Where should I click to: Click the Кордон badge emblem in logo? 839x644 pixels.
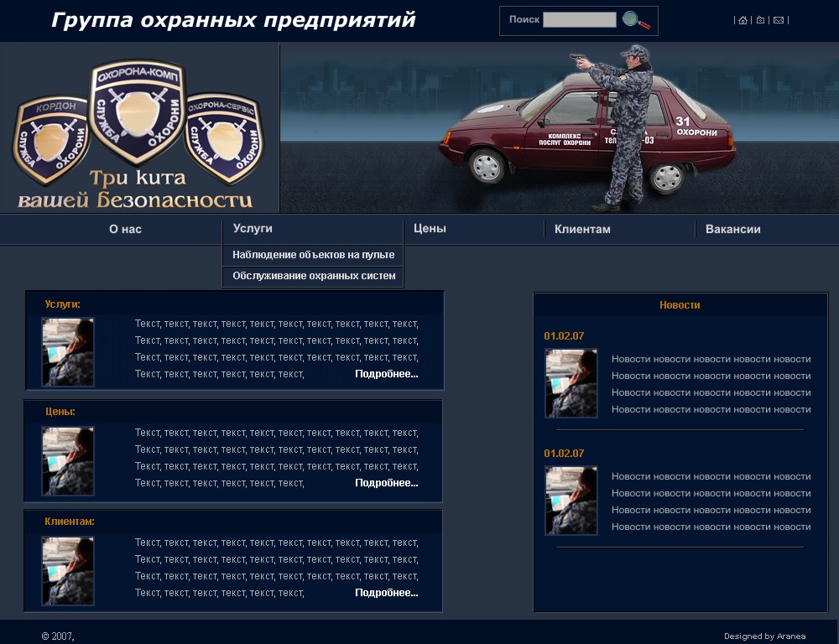pyautogui.click(x=51, y=140)
